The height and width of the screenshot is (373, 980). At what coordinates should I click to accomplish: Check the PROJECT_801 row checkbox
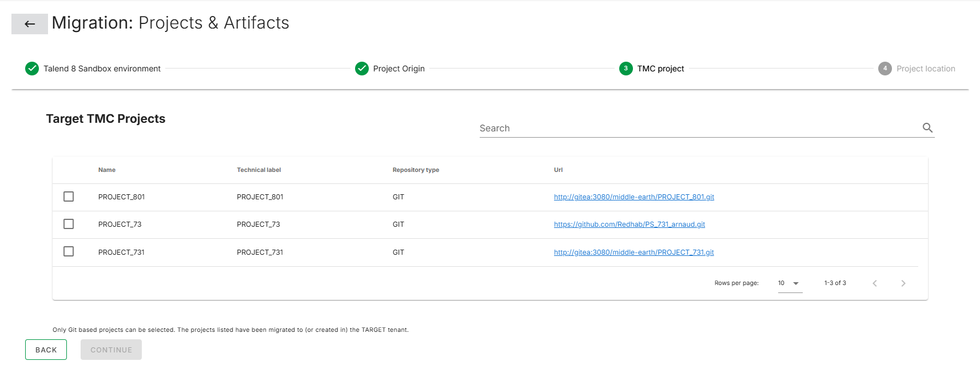[69, 196]
